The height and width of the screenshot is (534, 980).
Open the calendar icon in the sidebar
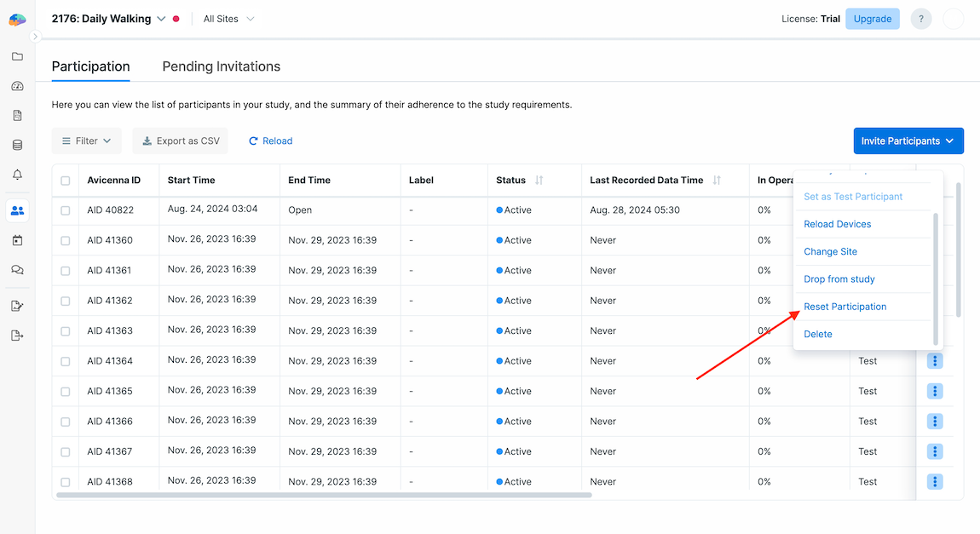click(17, 240)
